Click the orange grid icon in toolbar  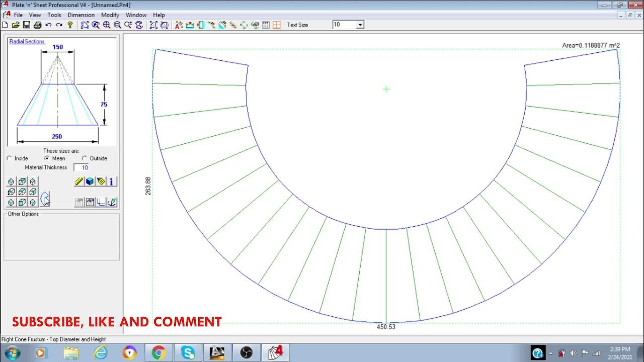276,25
